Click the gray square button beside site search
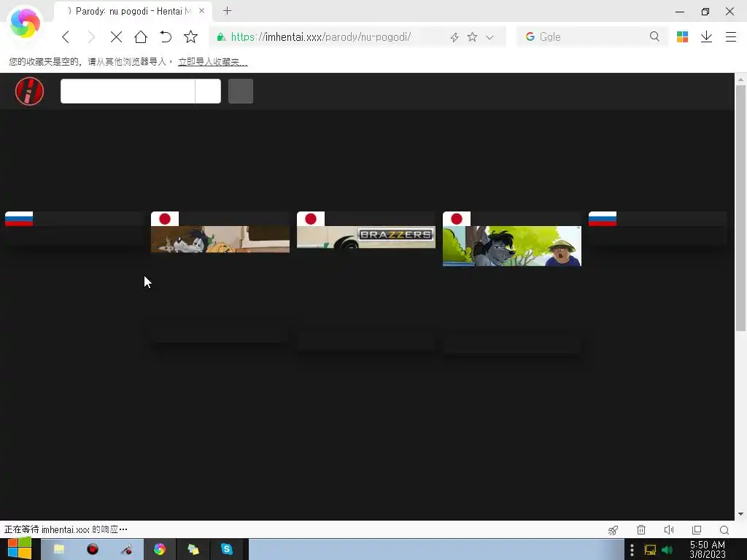 [x=241, y=91]
